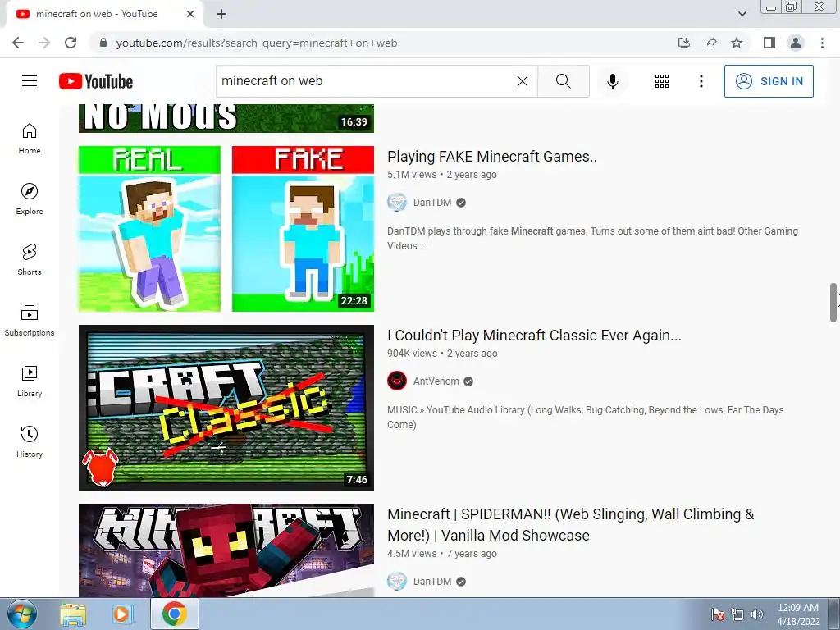The height and width of the screenshot is (630, 840).
Task: Open Windows Media Player from the taskbar
Action: (x=121, y=614)
